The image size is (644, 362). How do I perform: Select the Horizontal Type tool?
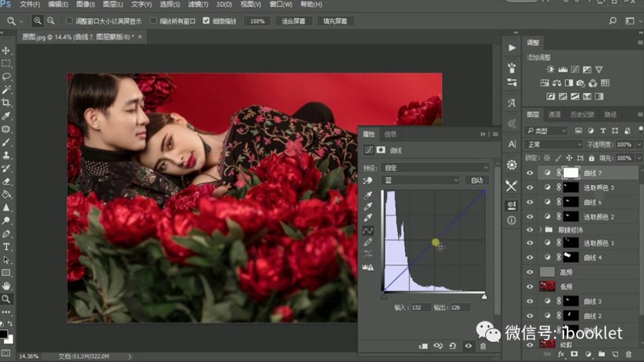point(6,247)
